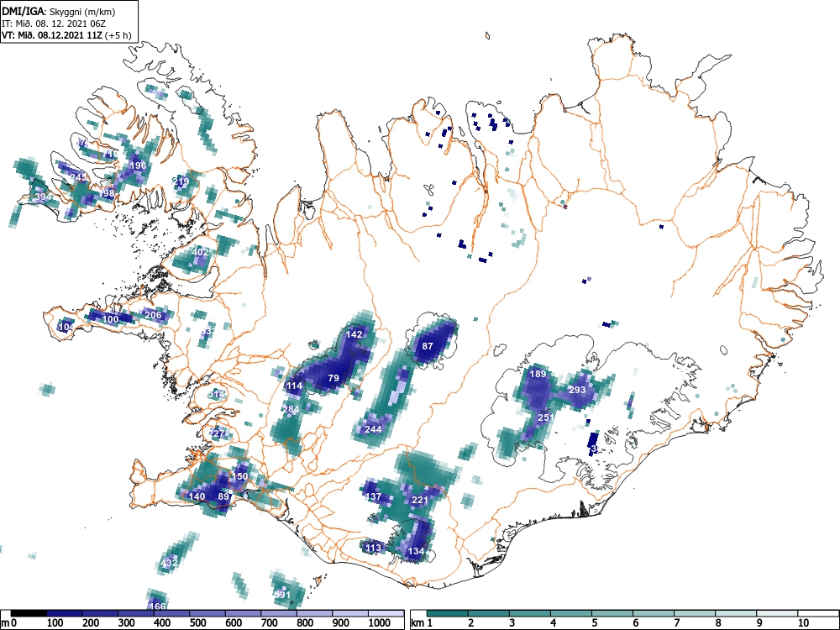Click the 221 visibility value

[x=420, y=501]
